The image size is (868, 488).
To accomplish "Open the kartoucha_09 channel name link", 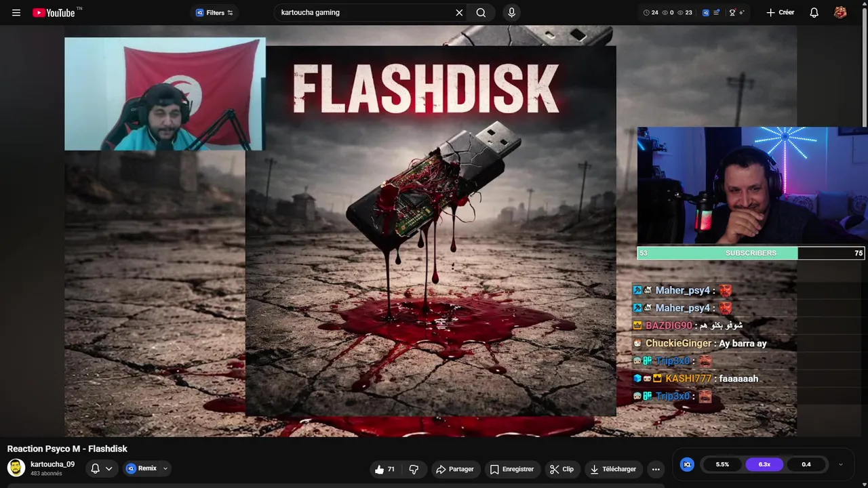I will point(52,464).
